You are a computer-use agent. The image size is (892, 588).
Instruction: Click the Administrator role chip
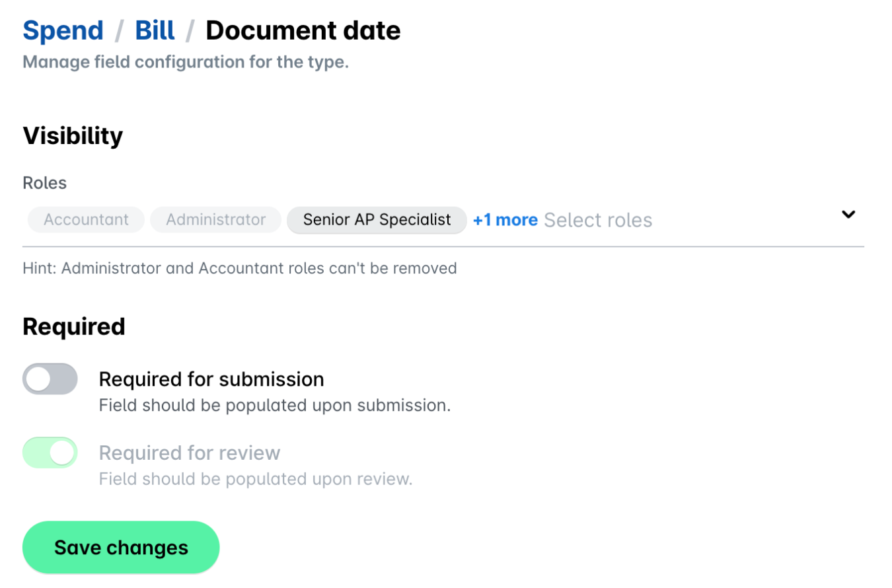click(x=215, y=220)
